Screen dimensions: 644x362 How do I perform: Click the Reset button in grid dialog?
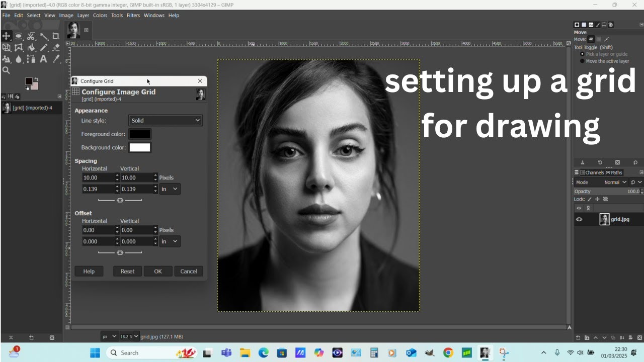(x=127, y=271)
